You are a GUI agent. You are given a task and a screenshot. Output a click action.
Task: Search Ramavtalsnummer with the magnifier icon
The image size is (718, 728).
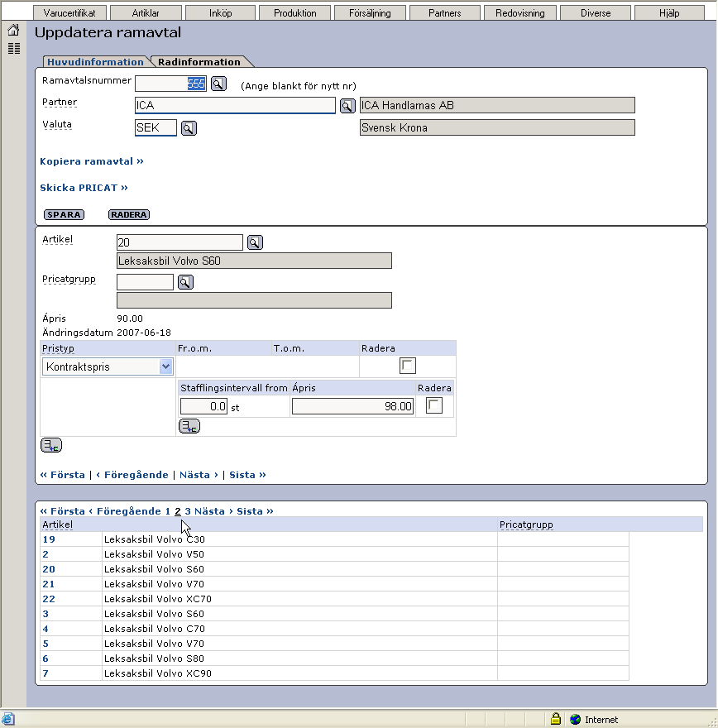[x=218, y=84]
